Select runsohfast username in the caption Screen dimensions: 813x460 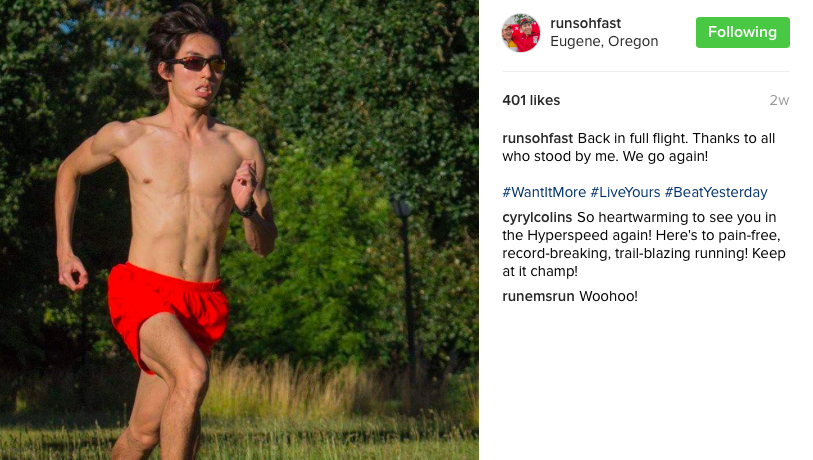click(537, 138)
